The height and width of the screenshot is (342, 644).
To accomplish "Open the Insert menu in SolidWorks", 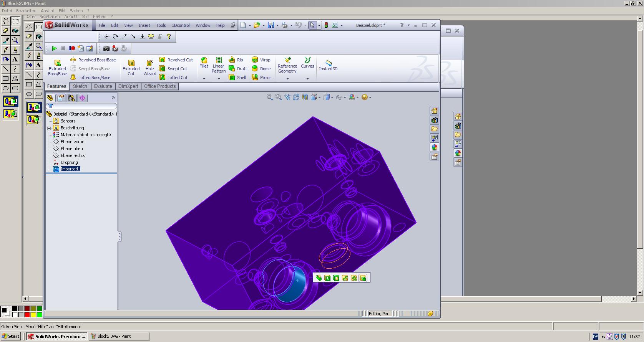I will (144, 25).
